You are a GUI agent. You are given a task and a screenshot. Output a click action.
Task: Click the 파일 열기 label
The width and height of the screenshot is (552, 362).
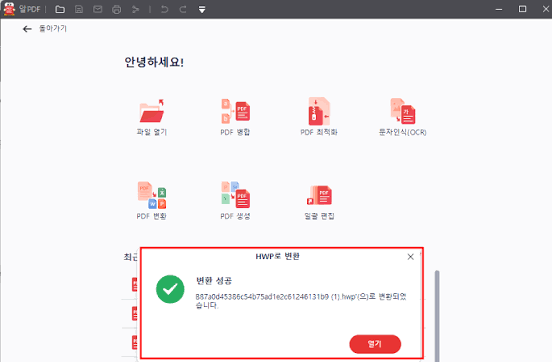(x=152, y=132)
